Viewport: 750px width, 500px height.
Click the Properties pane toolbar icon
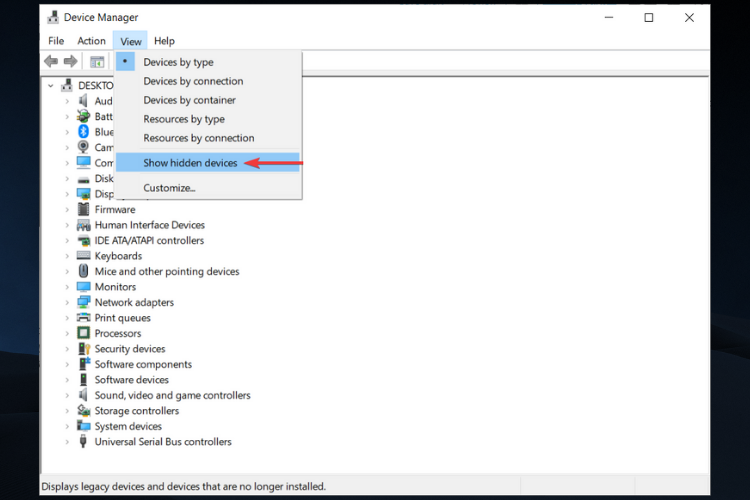pyautogui.click(x=97, y=62)
